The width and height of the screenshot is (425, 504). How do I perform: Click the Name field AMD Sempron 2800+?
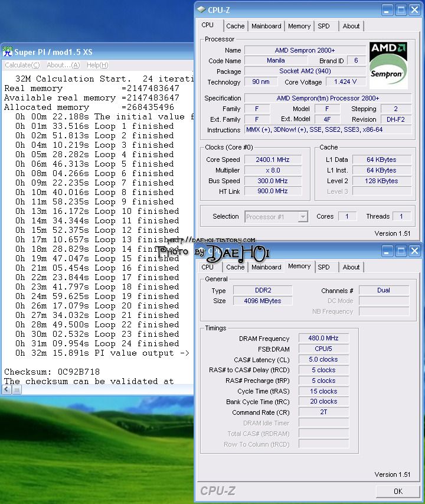(x=305, y=50)
